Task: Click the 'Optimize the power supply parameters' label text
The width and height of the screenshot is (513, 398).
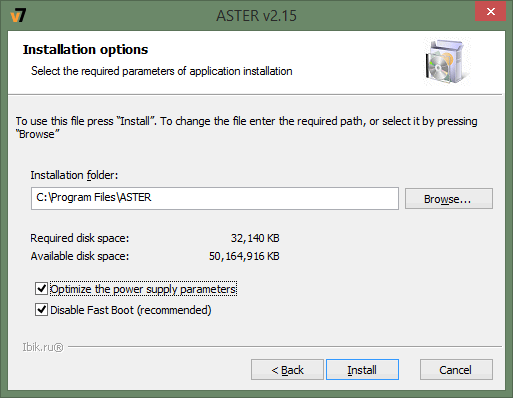Action: (x=143, y=289)
